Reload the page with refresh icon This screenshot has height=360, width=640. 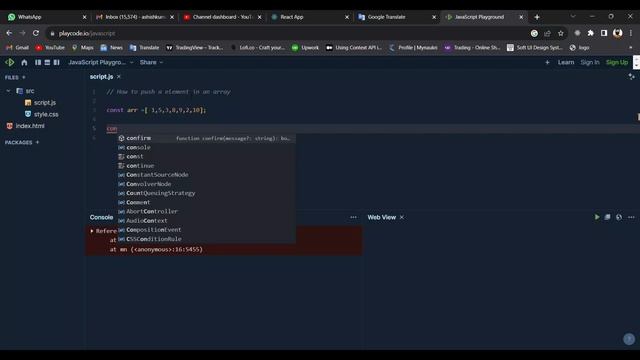[36, 33]
